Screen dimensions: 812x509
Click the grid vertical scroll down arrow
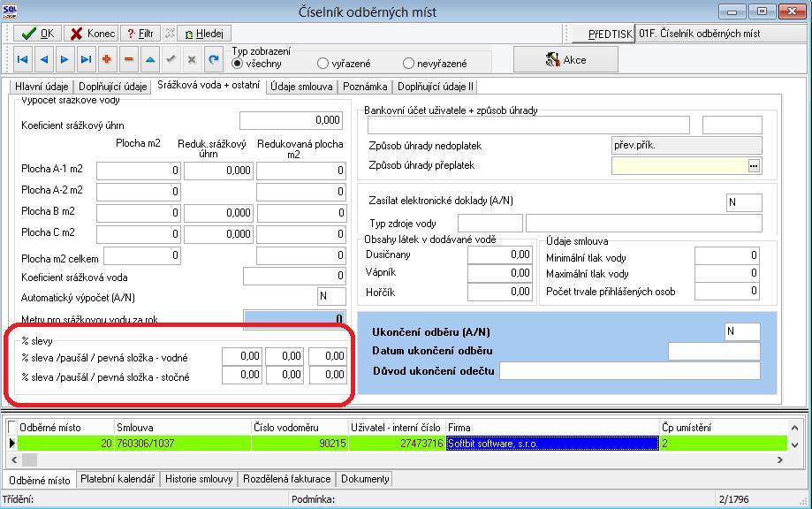tap(794, 444)
